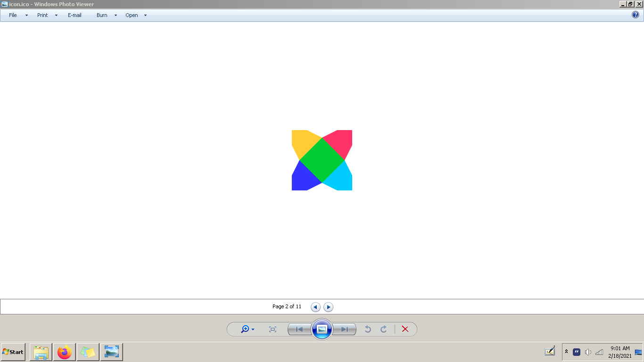Go to previous page of icon

click(315, 307)
